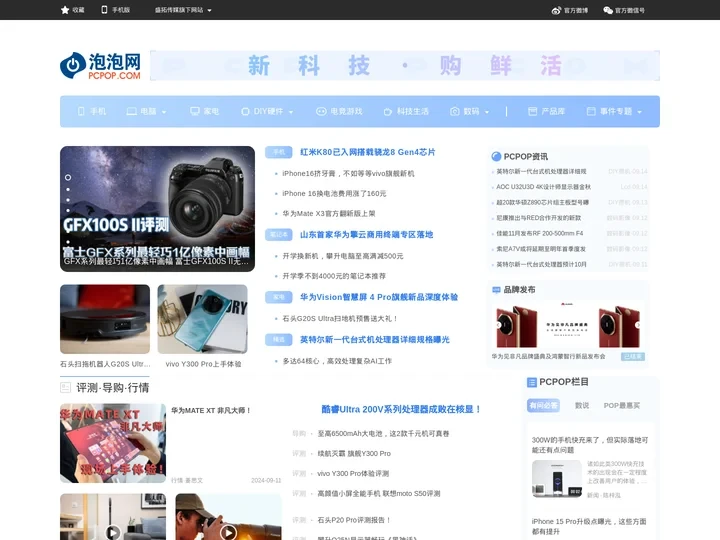The image size is (720, 540).
Task: Click the 品牌发布 section icon
Action: (496, 290)
